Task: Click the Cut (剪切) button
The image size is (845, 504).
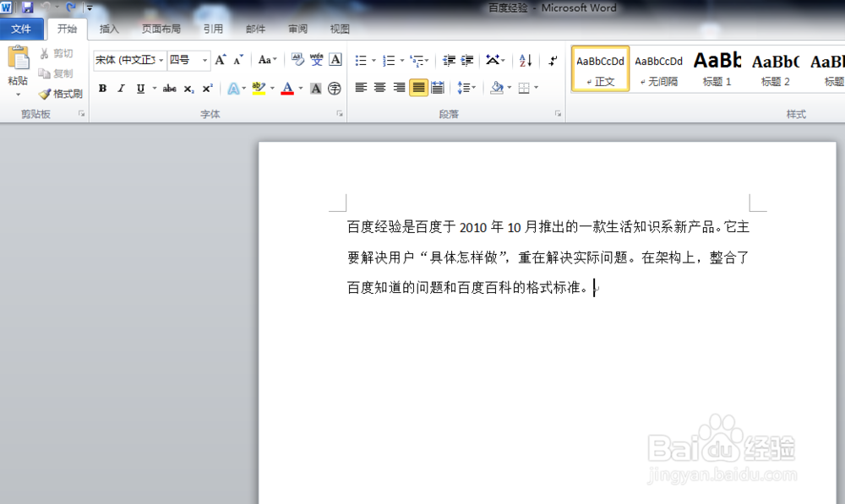Action: click(x=57, y=53)
